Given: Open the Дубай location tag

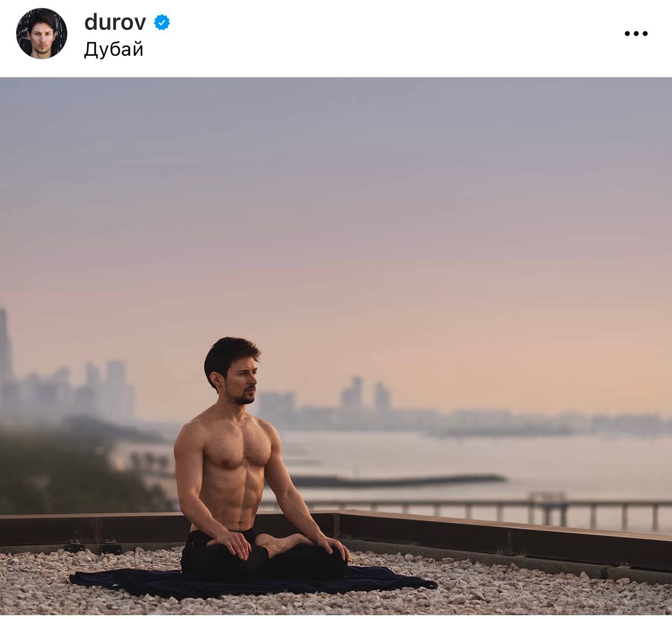Looking at the screenshot, I should click(114, 49).
